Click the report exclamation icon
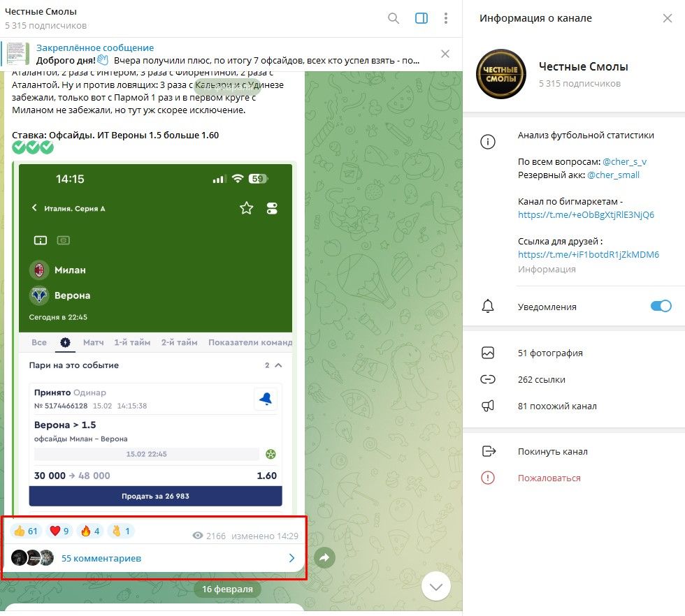Screen dimensions: 685x616 click(x=488, y=478)
